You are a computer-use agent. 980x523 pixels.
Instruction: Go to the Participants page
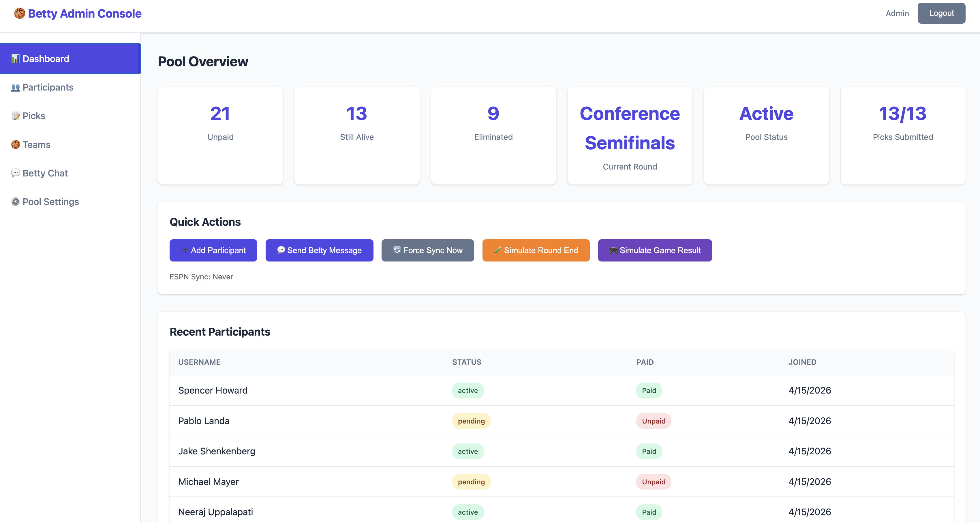70,87
